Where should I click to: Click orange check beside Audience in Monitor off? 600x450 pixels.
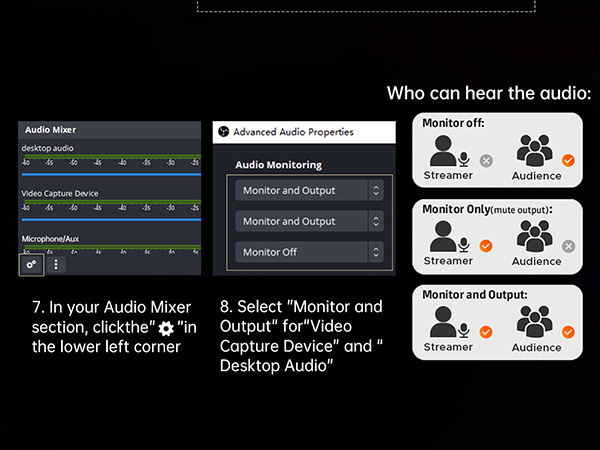pyautogui.click(x=568, y=160)
